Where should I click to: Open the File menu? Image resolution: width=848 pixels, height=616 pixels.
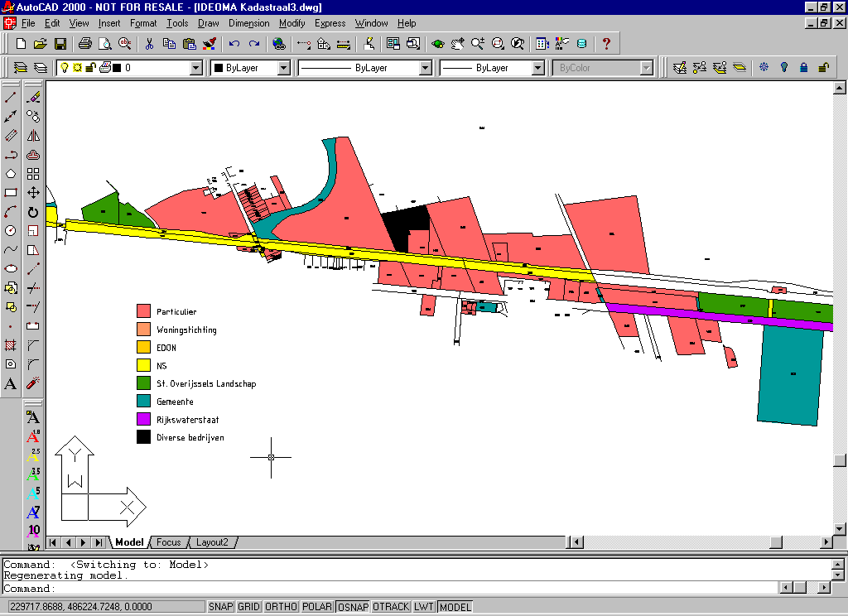pos(28,23)
